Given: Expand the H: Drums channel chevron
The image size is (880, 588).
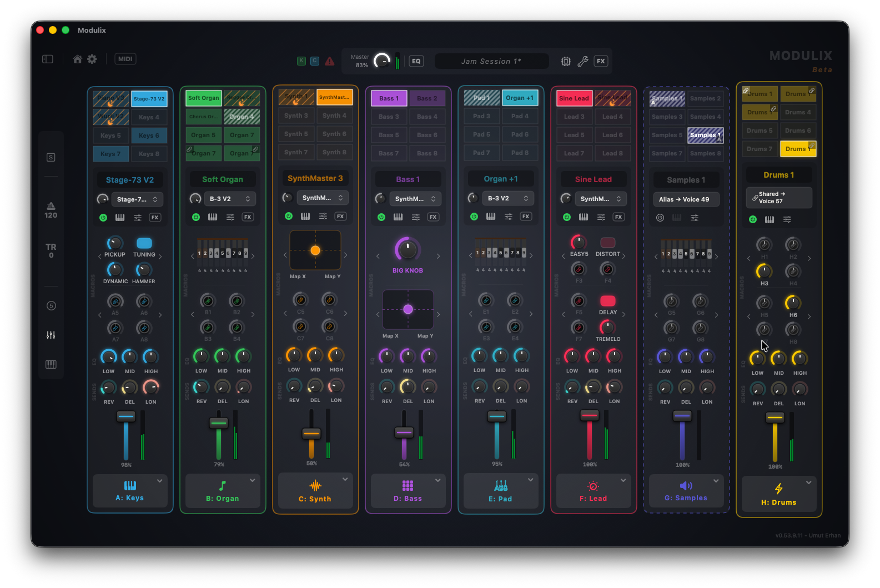Looking at the screenshot, I should point(809,483).
